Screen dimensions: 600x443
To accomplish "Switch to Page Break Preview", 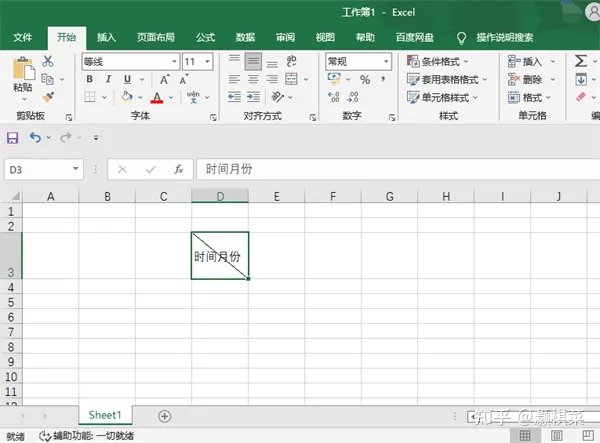I will 588,435.
